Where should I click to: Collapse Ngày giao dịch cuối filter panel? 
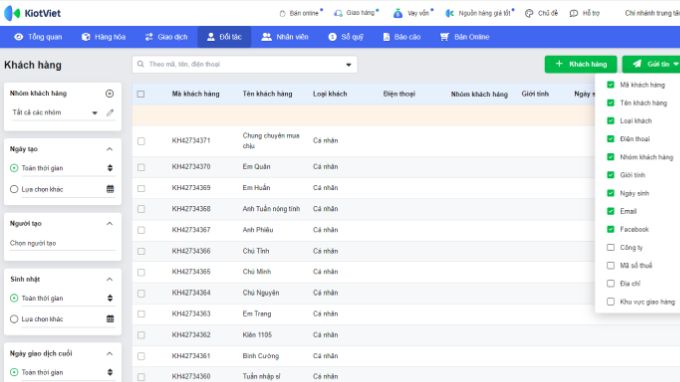(110, 354)
